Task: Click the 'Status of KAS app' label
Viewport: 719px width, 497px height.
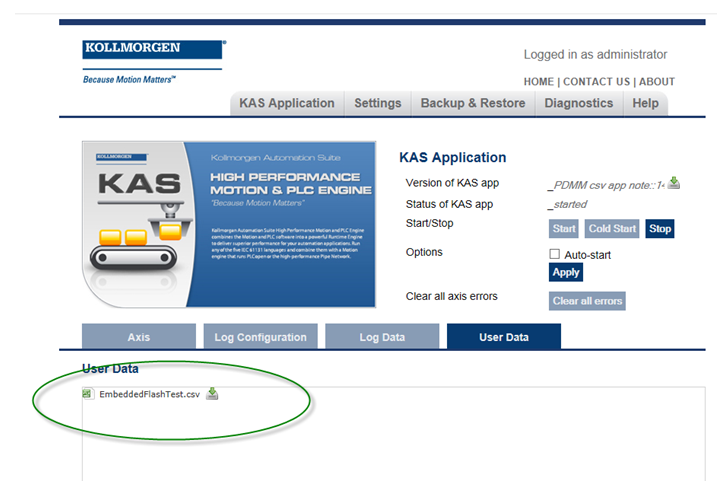Action: [449, 204]
